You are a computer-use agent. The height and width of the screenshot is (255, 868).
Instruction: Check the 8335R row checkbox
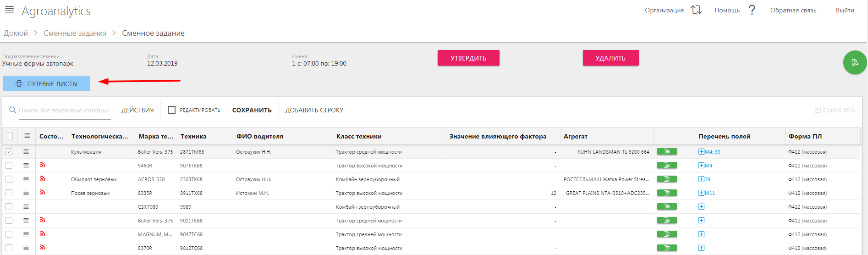point(9,193)
